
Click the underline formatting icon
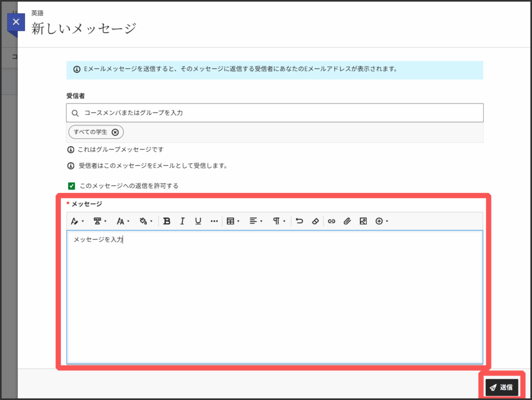(198, 221)
